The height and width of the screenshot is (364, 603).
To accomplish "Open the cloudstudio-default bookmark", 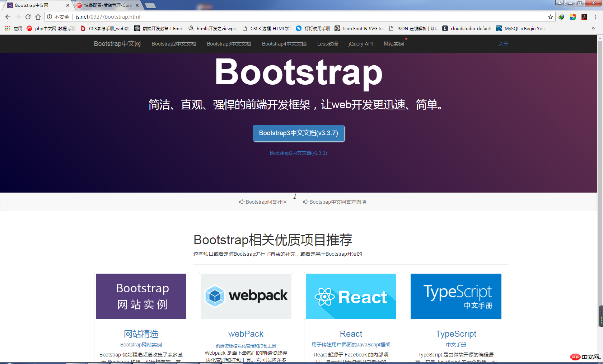I will click(467, 28).
